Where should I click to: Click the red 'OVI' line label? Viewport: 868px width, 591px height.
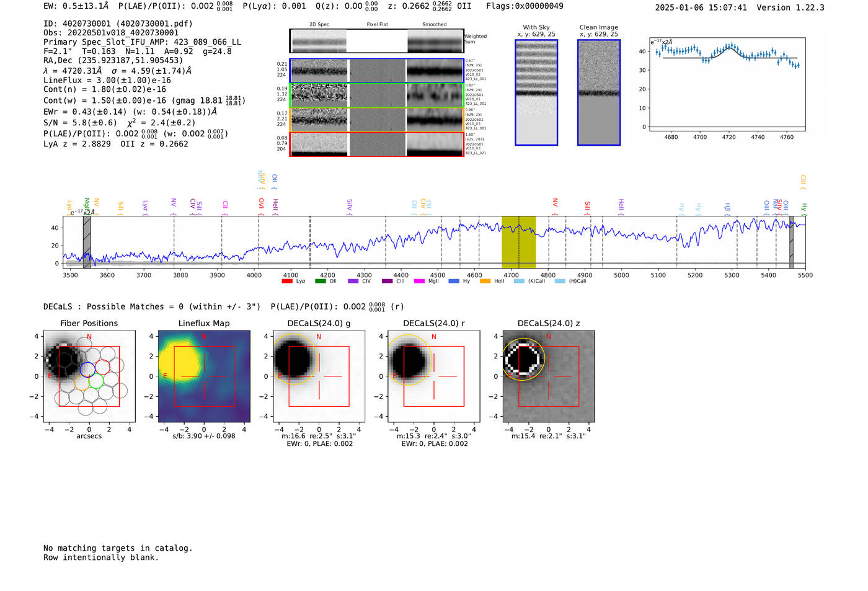click(x=261, y=203)
